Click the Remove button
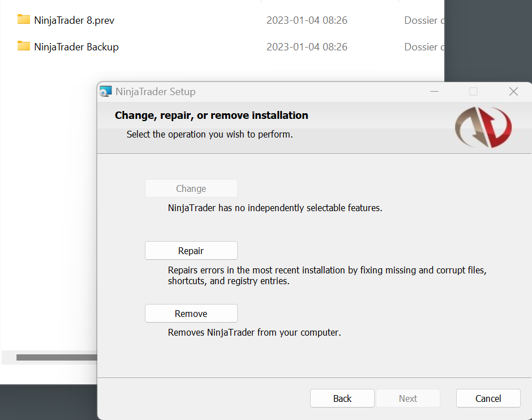This screenshot has width=532, height=420. (191, 313)
